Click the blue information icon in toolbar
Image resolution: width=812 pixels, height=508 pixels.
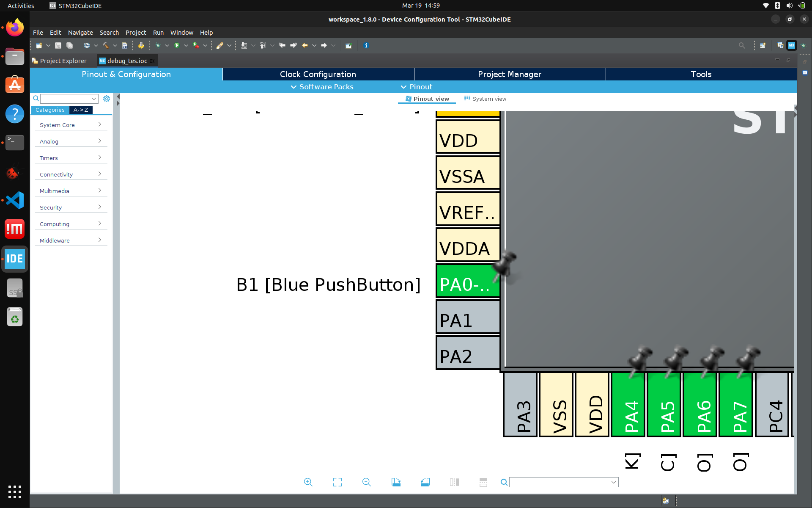click(x=366, y=45)
